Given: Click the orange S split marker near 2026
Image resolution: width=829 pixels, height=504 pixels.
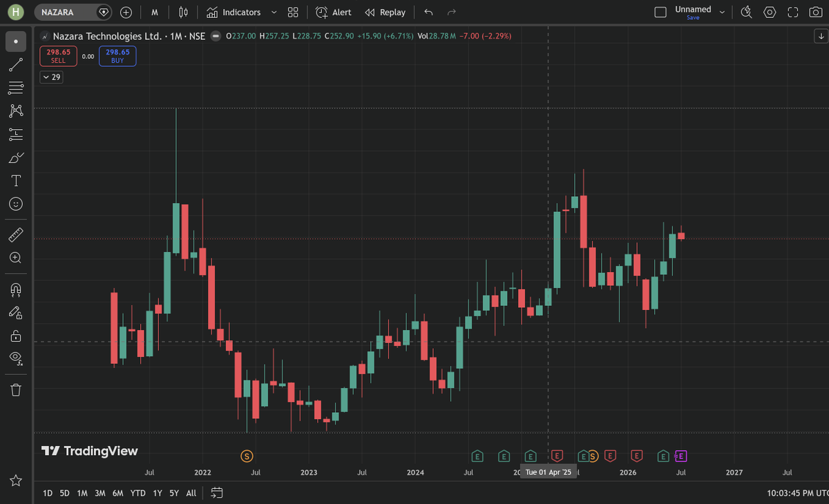Looking at the screenshot, I should (592, 456).
